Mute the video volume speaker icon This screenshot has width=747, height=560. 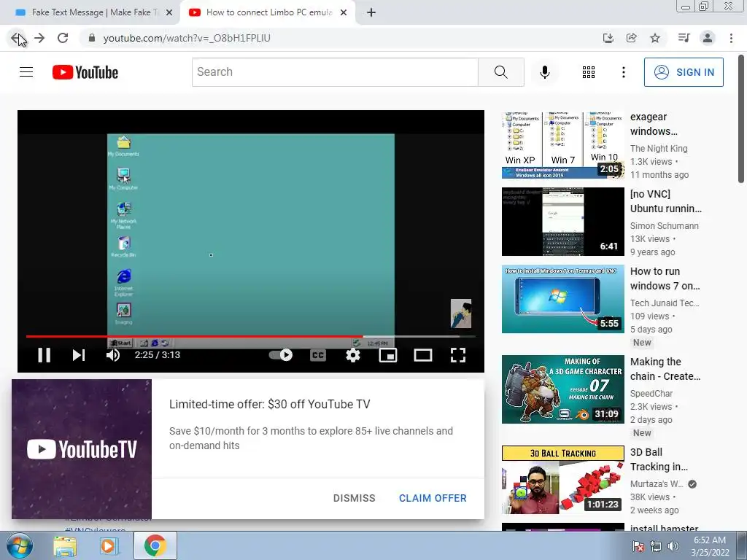[113, 355]
